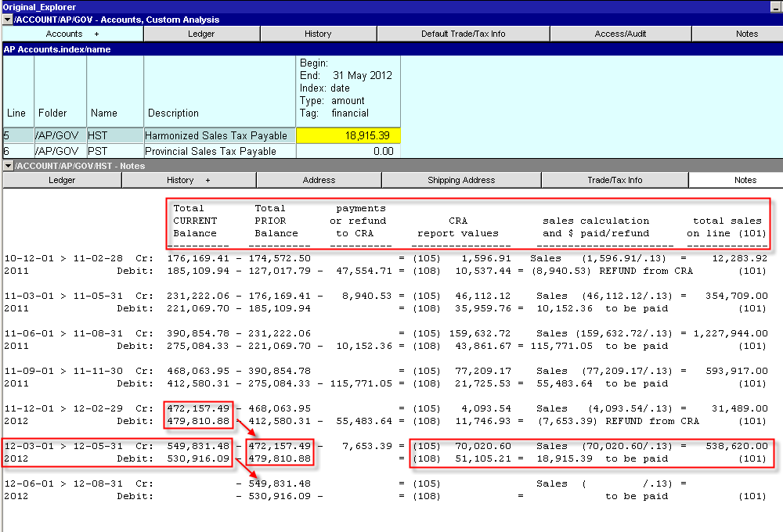
Task: Select the PST account name cell
Action: coord(114,151)
